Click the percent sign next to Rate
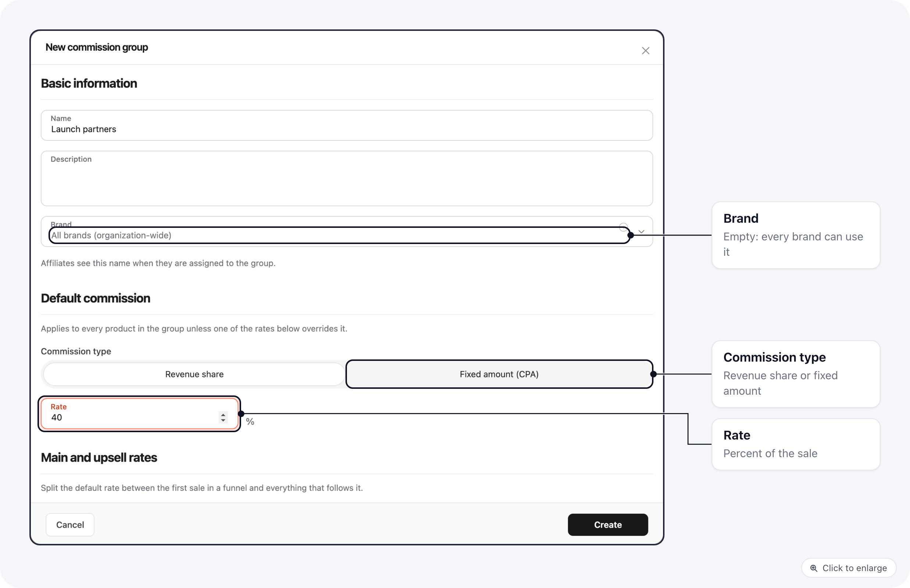The width and height of the screenshot is (910, 588). click(x=250, y=422)
